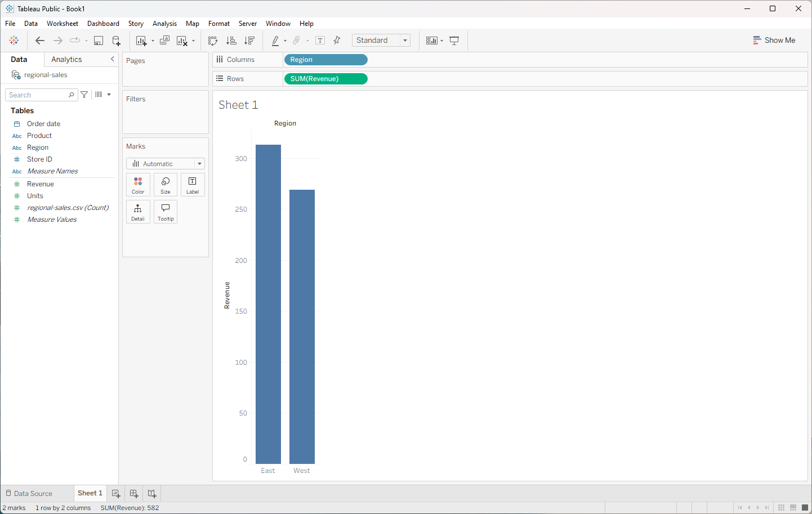Click the Size mark card

point(166,185)
